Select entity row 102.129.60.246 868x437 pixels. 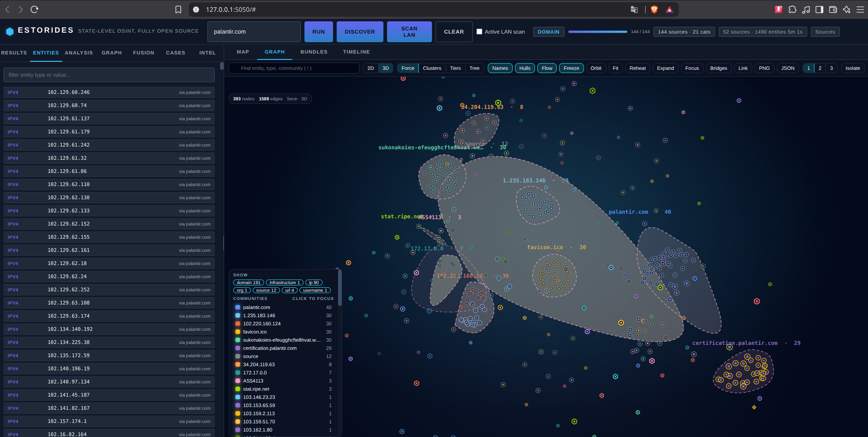pos(109,92)
